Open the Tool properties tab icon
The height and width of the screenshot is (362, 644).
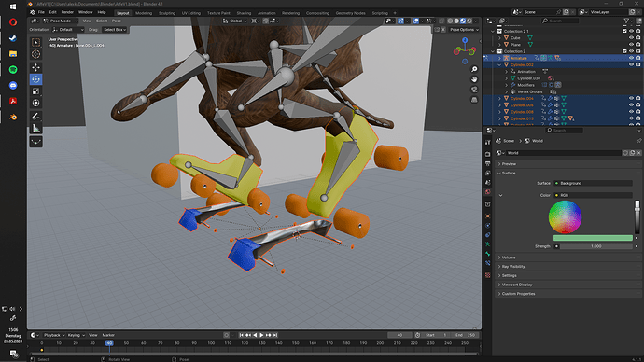[487, 143]
